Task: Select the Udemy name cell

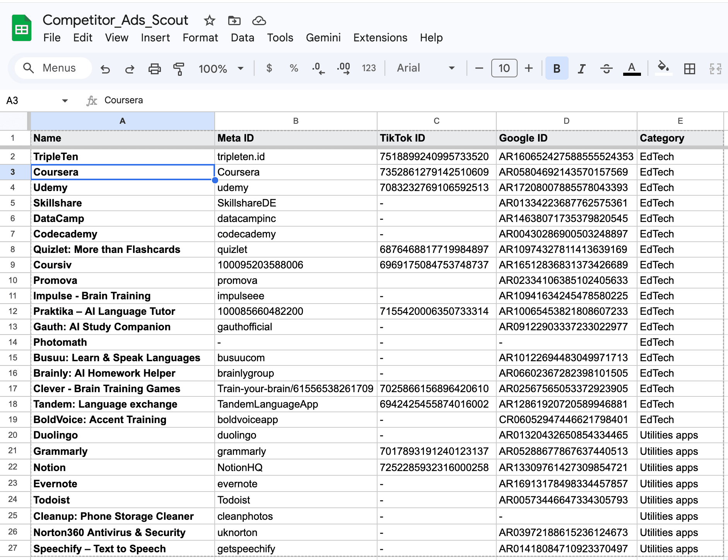Action: click(x=123, y=188)
